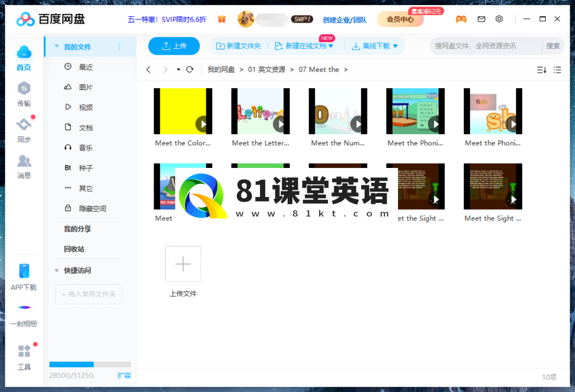Click 拖入常用文件夹 drop area
575x392 pixels.
[x=88, y=294]
